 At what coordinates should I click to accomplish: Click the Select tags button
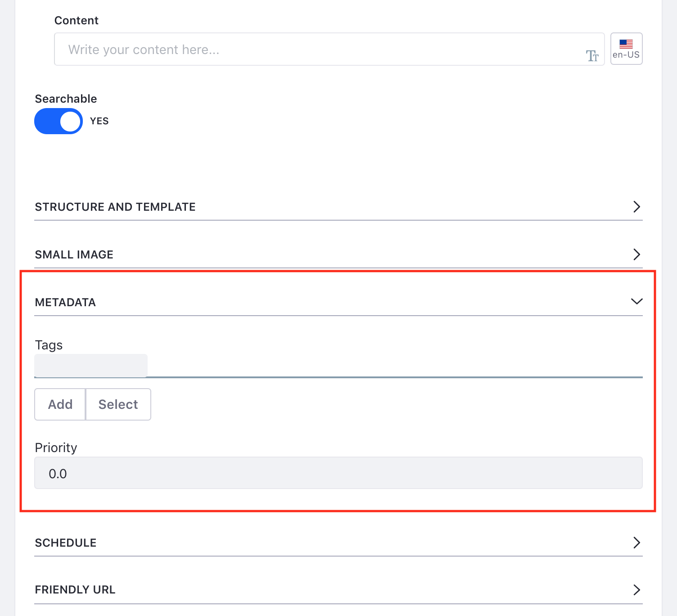pos(118,404)
